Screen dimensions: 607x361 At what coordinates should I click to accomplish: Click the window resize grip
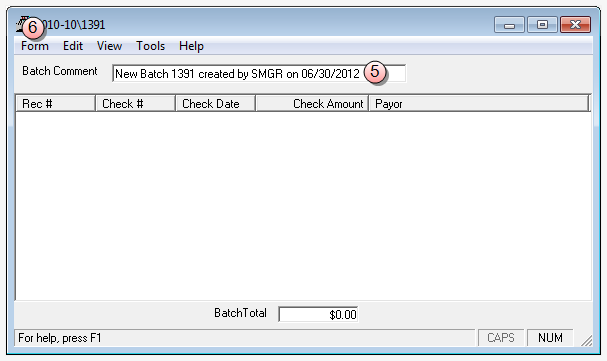point(586,340)
